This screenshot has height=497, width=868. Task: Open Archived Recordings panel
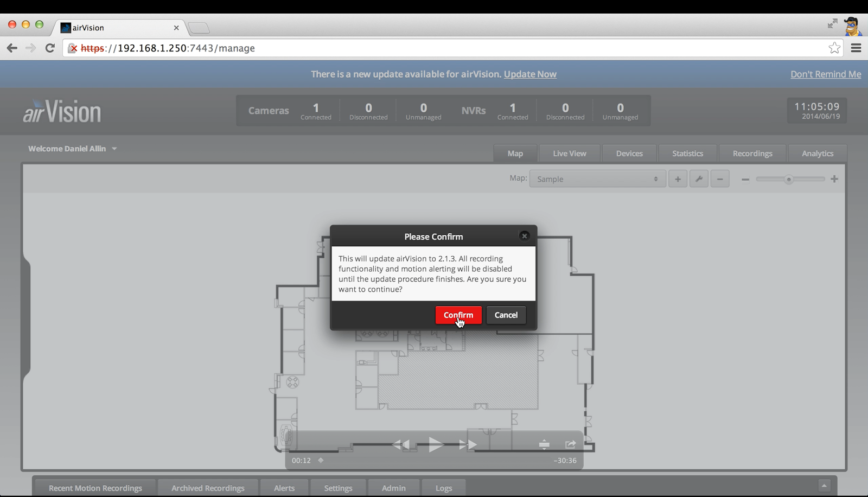[208, 488]
